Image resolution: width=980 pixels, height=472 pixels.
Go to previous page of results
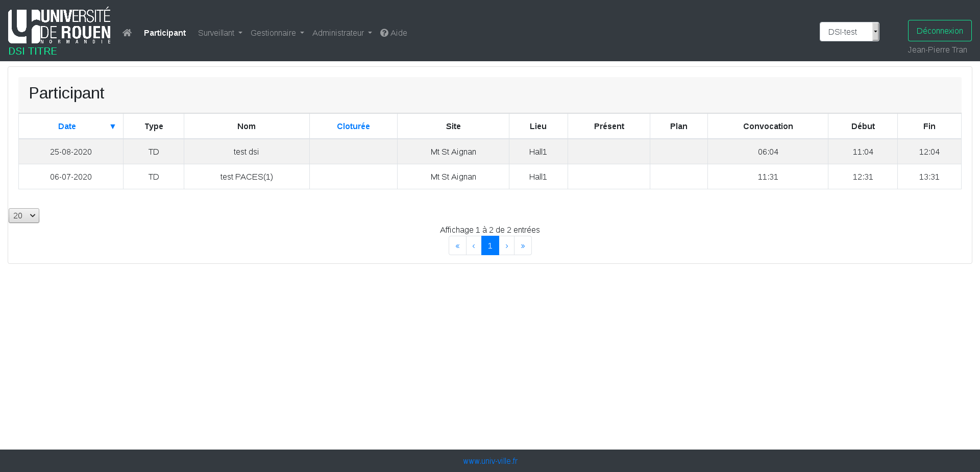point(474,246)
